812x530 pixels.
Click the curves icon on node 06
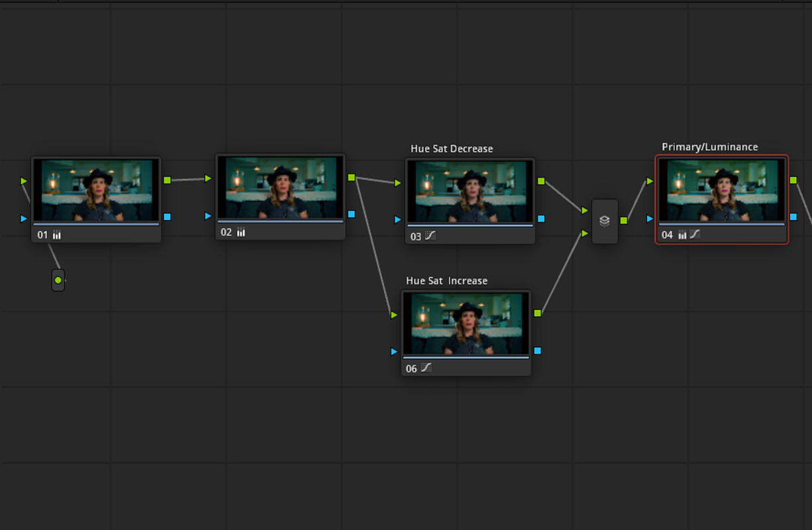(427, 368)
